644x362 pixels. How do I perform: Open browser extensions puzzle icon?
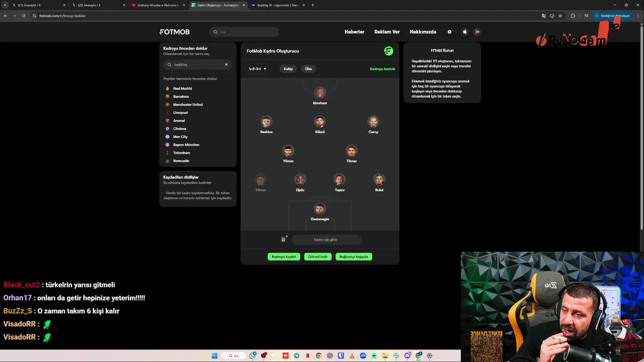point(573,16)
